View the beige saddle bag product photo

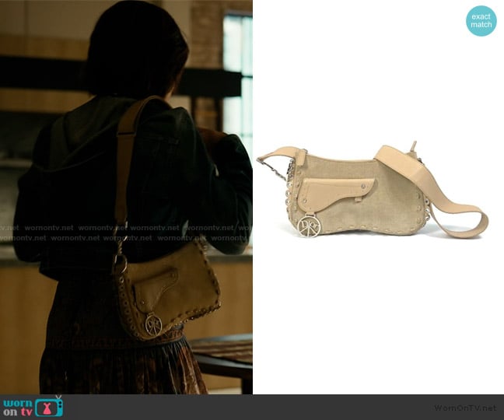[373, 189]
